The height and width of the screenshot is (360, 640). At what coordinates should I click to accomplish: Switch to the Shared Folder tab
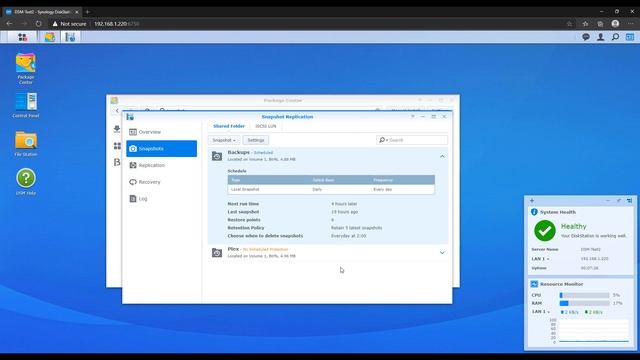(229, 126)
